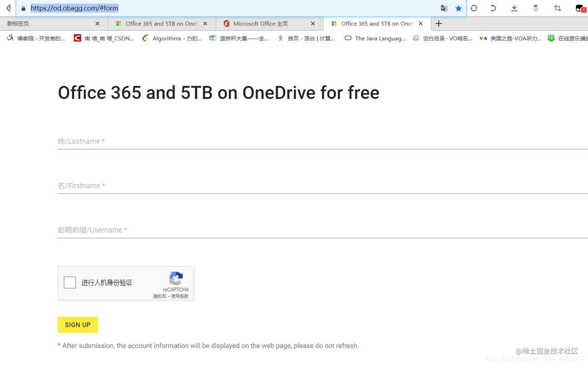Click the 名/Firstname input field
This screenshot has width=588, height=365.
point(323,186)
